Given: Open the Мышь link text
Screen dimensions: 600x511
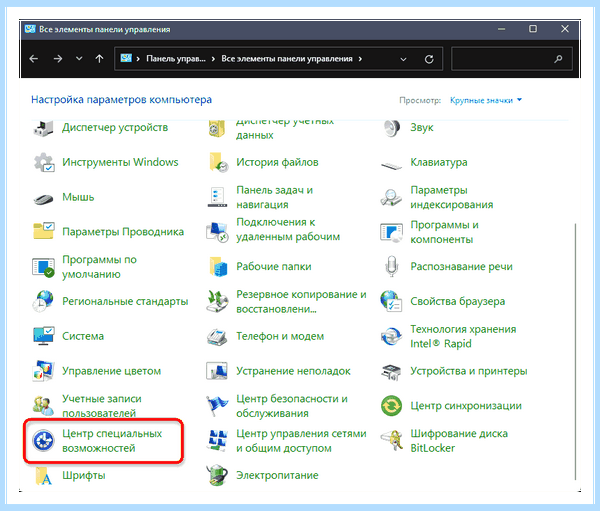Looking at the screenshot, I should (78, 197).
